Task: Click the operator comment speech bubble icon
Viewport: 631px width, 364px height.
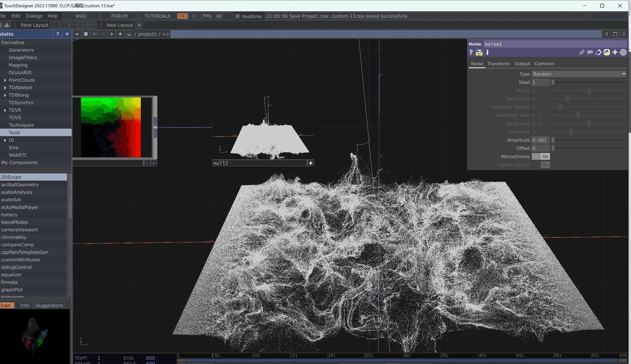Action: tap(590, 52)
